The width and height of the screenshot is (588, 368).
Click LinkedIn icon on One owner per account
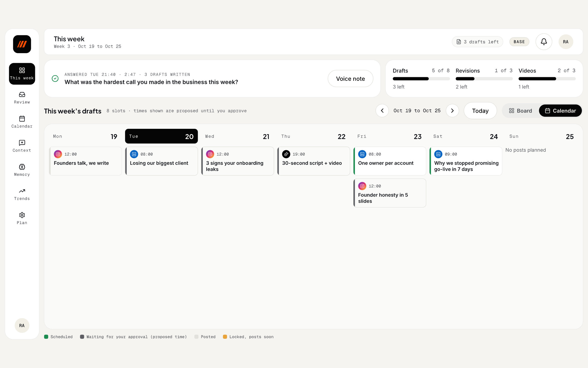click(x=362, y=154)
